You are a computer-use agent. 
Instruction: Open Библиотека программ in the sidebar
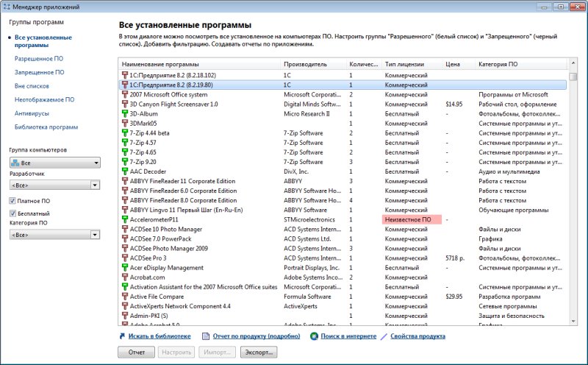point(46,127)
